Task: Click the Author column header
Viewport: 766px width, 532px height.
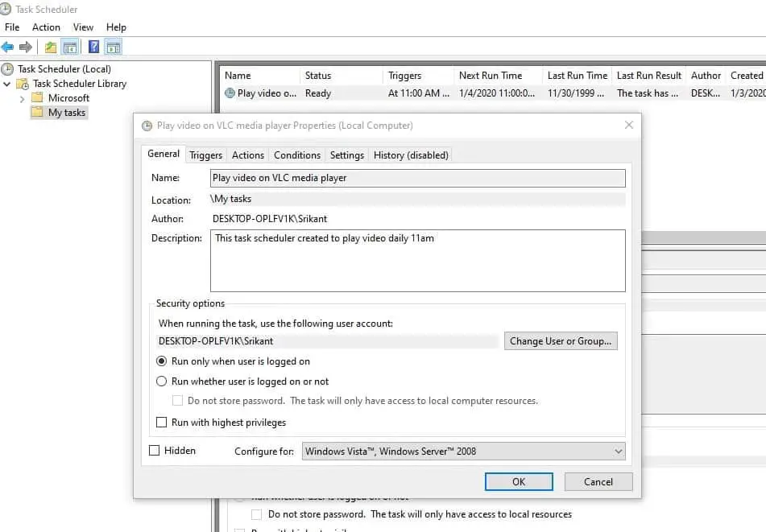Action: click(706, 76)
